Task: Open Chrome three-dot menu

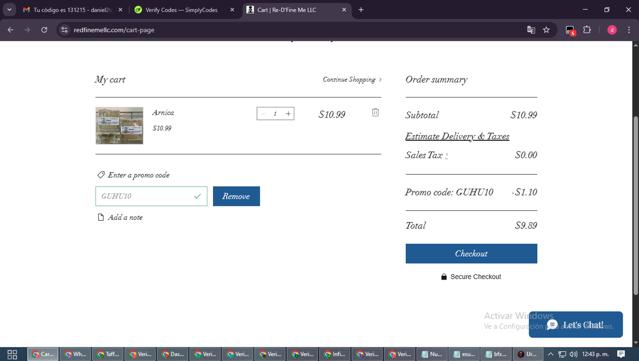Action: [x=629, y=30]
